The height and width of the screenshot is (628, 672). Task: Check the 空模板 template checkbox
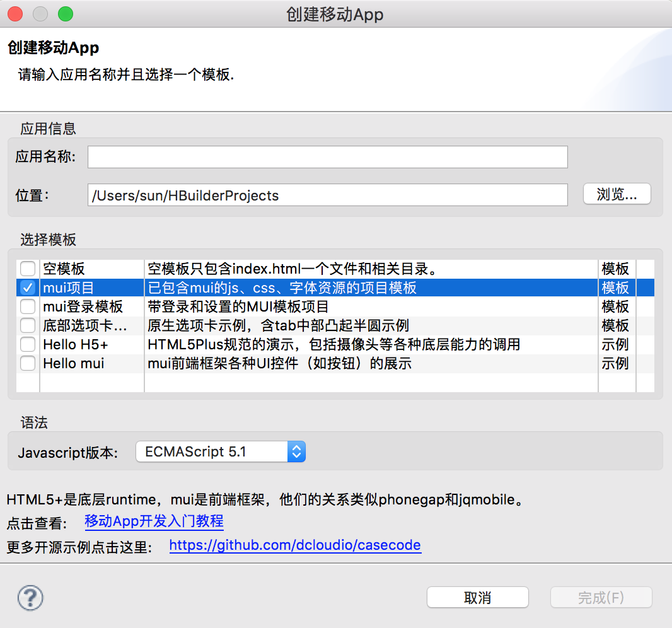coord(28,269)
